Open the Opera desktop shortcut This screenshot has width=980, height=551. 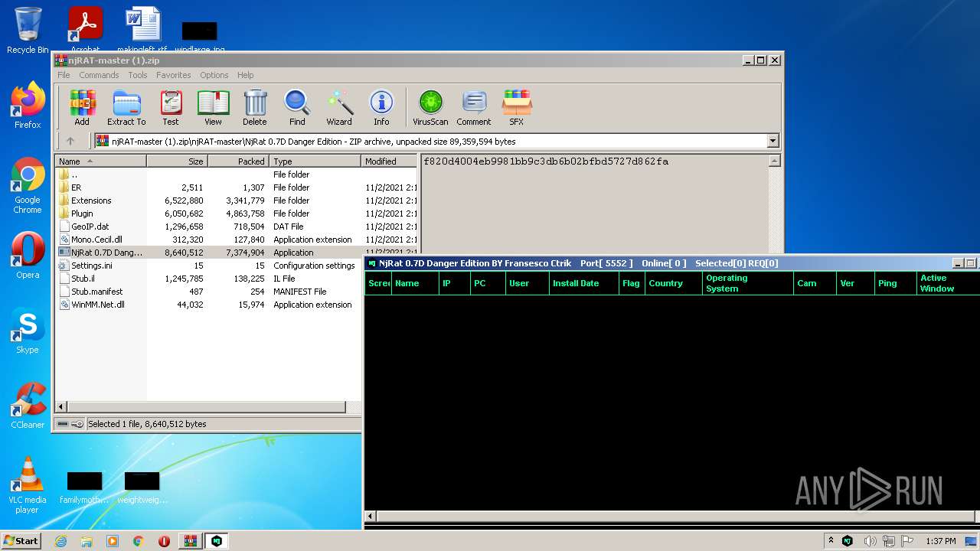pos(28,256)
